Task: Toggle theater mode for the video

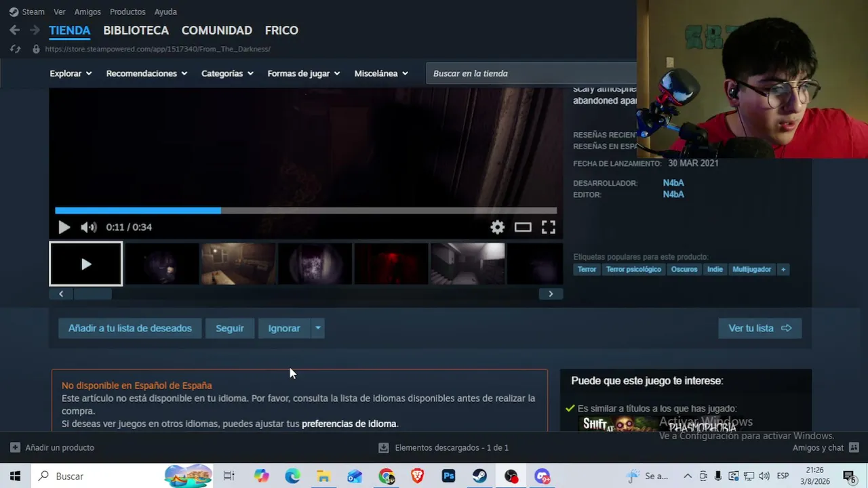Action: 523,227
